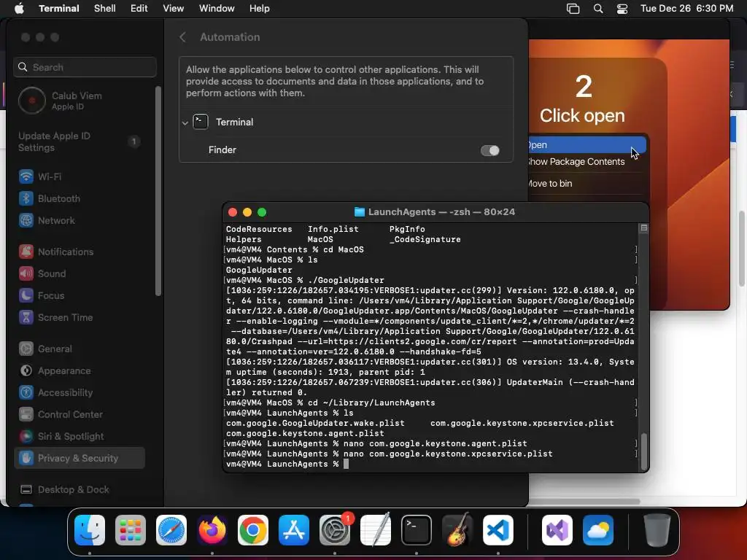This screenshot has height=560, width=747.
Task: Open Control Center in menu bar
Action: 622,8
